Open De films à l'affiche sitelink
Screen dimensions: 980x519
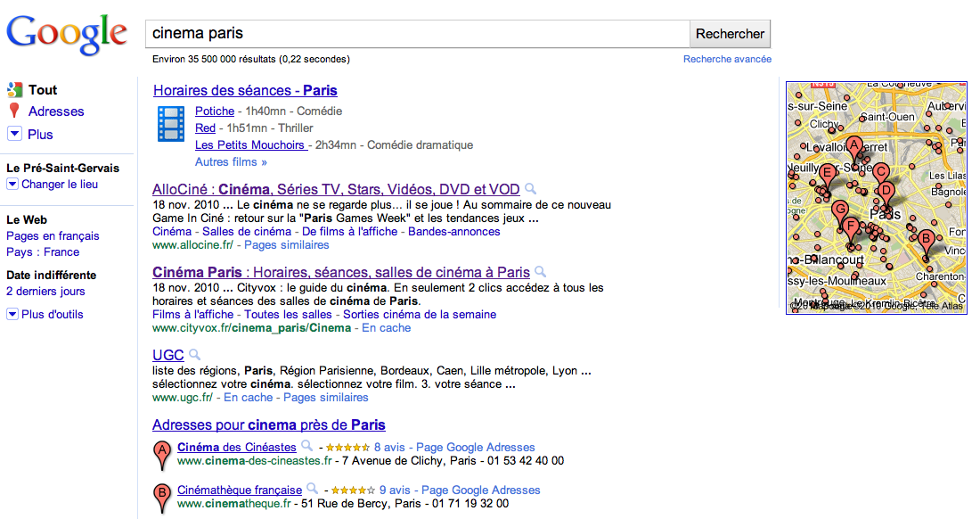[x=349, y=231]
